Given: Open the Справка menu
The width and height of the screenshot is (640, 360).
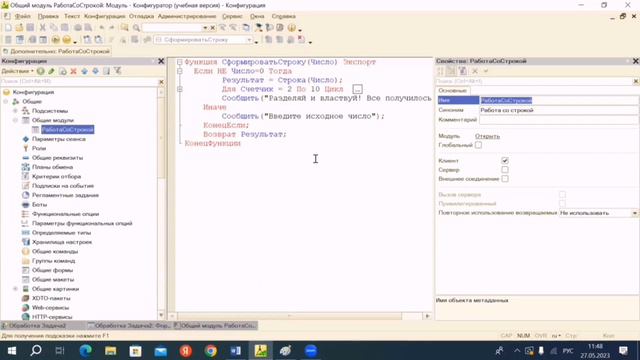Looking at the screenshot, I should [283, 16].
